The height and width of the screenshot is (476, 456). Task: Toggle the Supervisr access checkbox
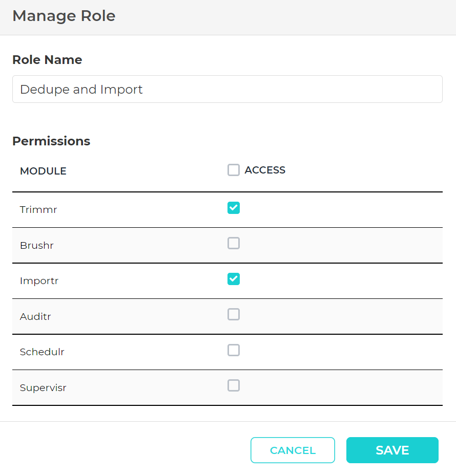pos(234,386)
